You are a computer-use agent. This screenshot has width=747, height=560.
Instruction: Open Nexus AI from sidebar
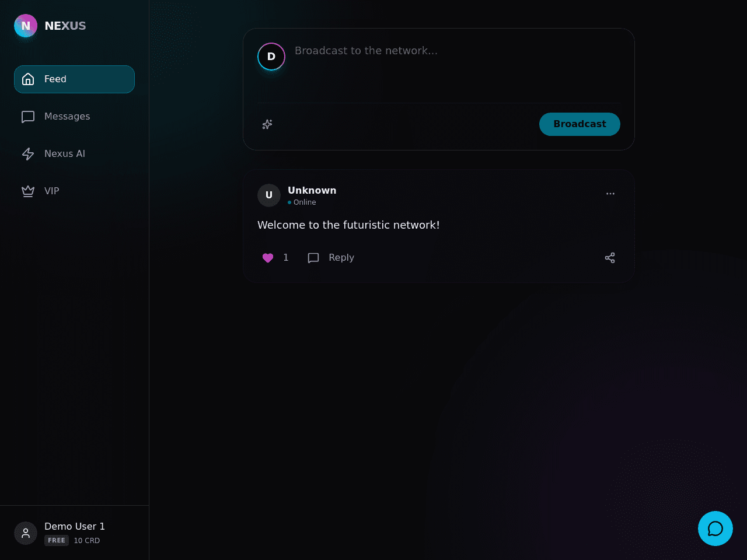[74, 154]
